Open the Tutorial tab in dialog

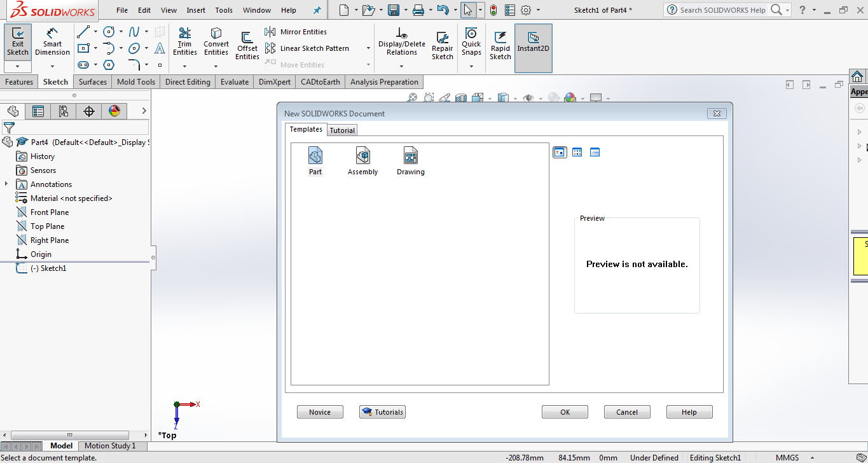click(x=342, y=130)
